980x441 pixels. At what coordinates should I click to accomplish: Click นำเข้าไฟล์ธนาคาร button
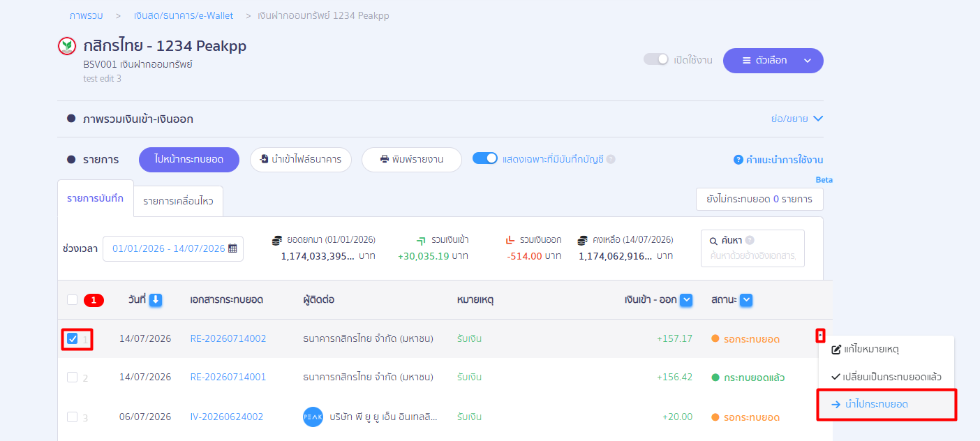[300, 159]
